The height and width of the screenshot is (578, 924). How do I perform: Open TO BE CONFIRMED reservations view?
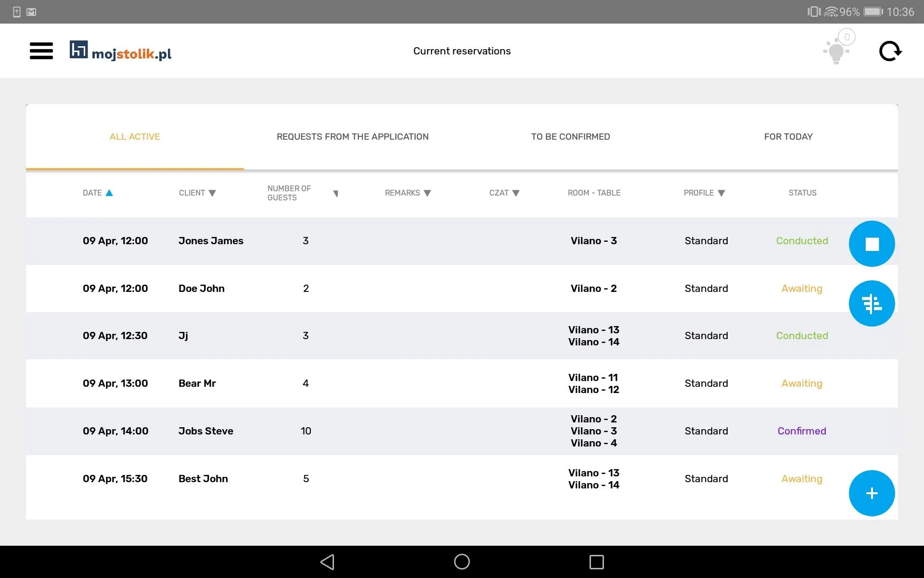pyautogui.click(x=571, y=136)
